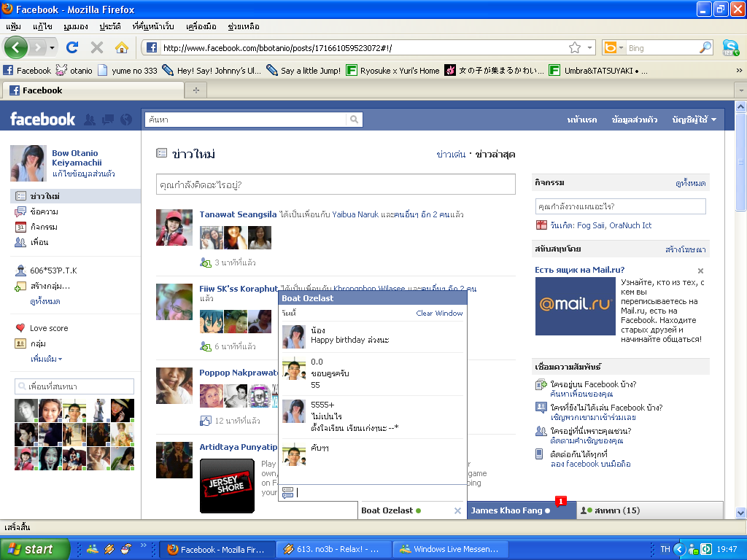Open the ช่วยเหลือ menu

(244, 26)
